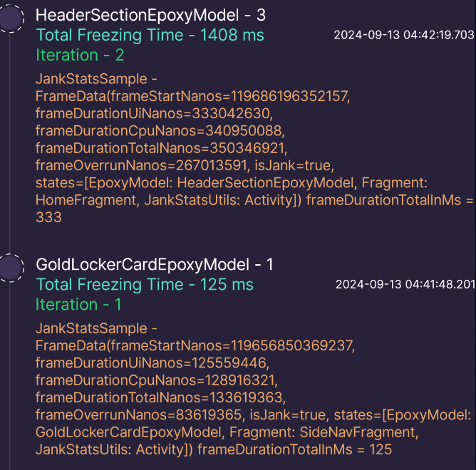476x470 pixels.
Task: Click timestamp 2024-09-13 04:41:48.201
Action: pos(405,285)
